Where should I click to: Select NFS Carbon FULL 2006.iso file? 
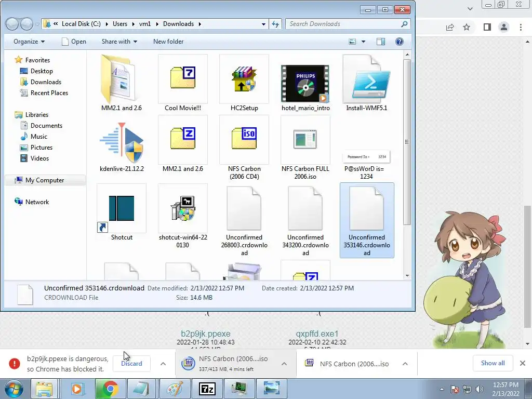tap(305, 148)
